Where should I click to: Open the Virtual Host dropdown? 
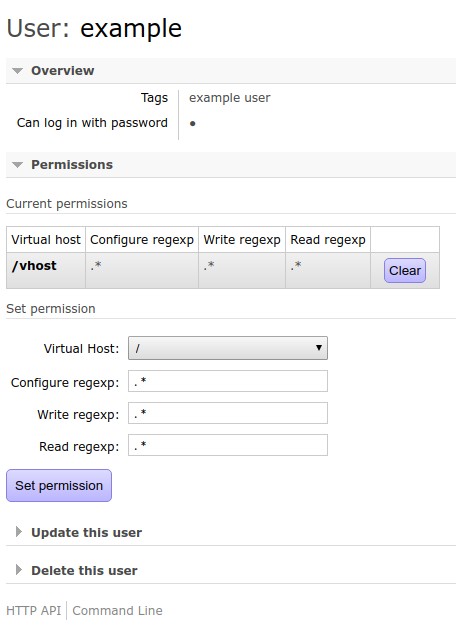pos(228,348)
